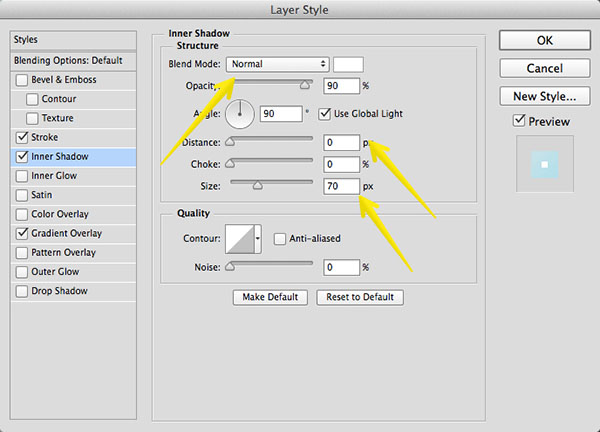Toggle Use Global Light checkbox
Screen dimensions: 600x432
pyautogui.click(x=325, y=114)
